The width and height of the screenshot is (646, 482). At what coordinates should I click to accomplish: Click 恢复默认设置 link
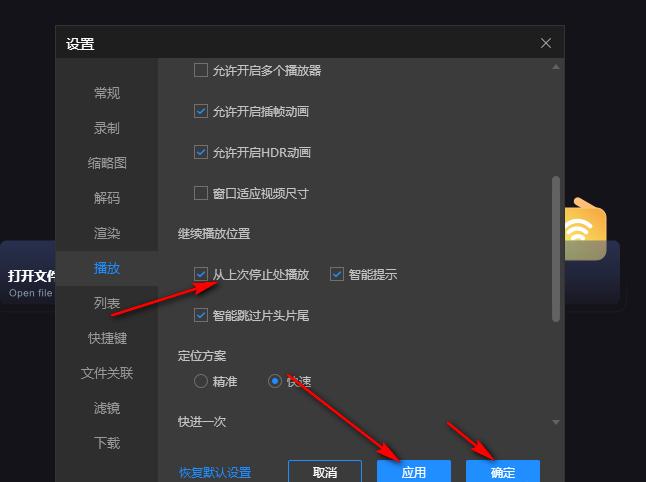[215, 472]
